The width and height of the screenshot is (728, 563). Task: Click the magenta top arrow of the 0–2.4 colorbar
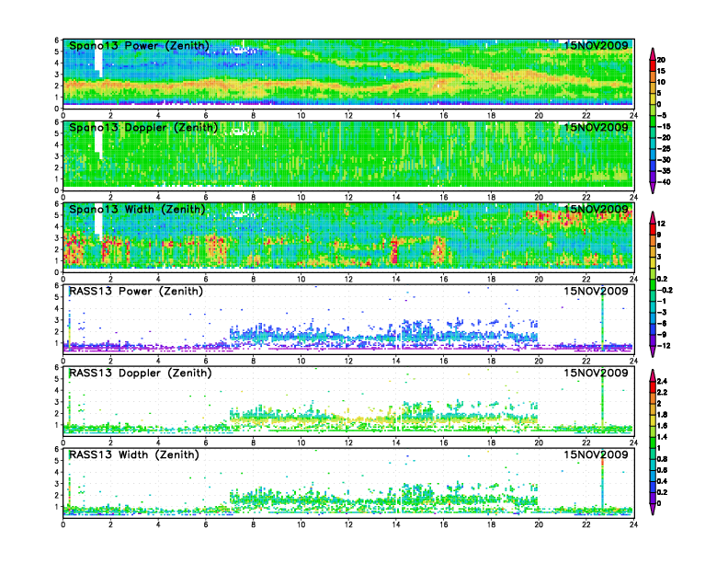coord(653,374)
